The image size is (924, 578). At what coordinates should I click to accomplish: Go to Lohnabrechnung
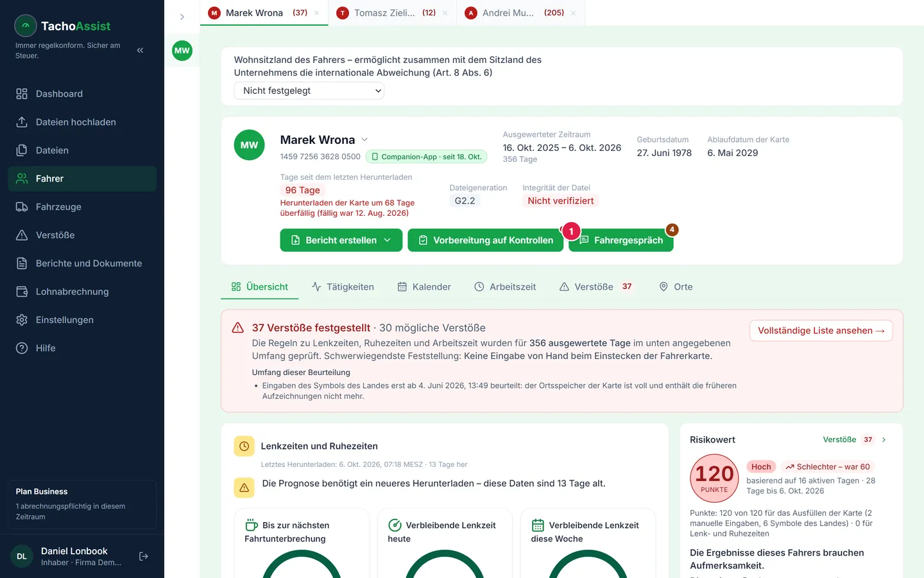(x=82, y=292)
